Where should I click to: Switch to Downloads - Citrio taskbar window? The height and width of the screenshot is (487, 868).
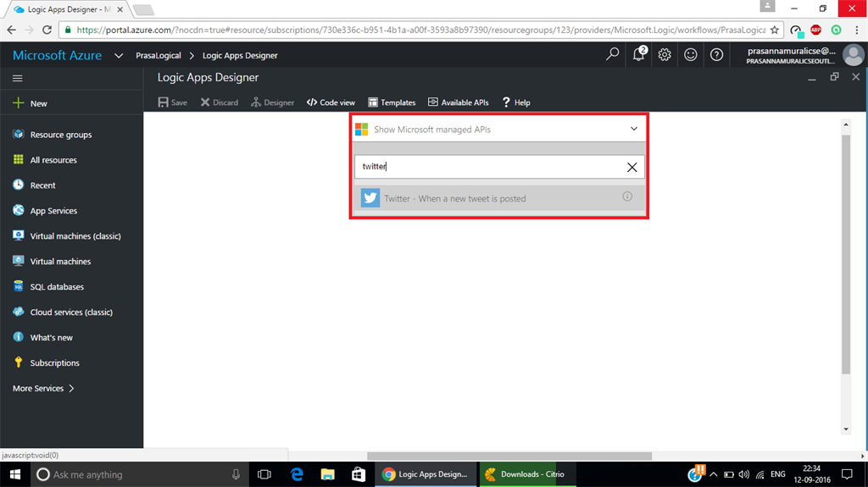coord(527,474)
